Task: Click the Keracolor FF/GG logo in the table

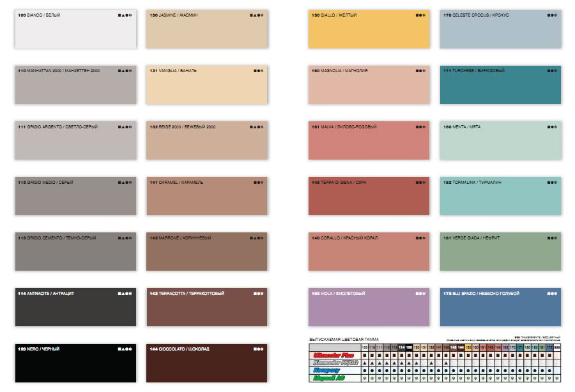Action: click(x=335, y=362)
